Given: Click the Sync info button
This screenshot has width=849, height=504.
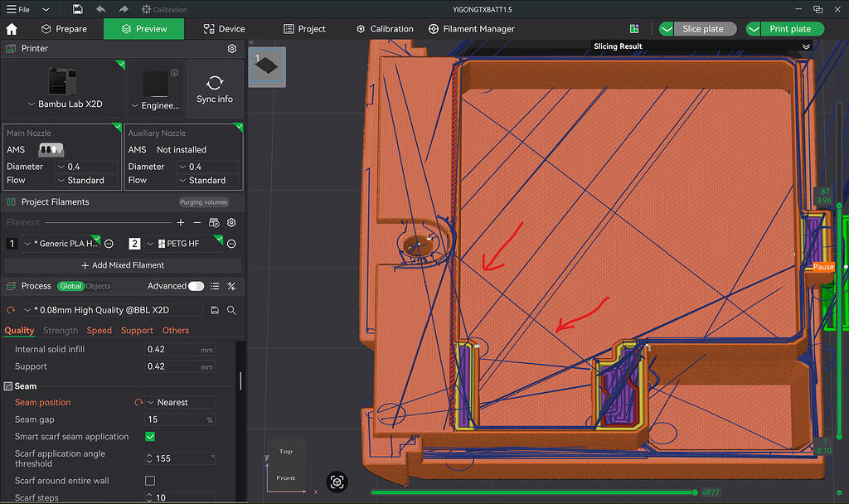Looking at the screenshot, I should pos(215,90).
